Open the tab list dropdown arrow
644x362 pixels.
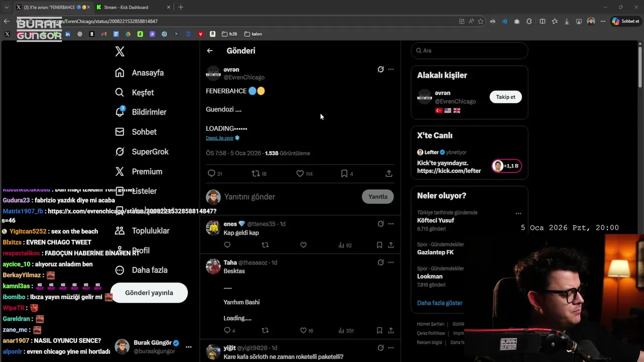[x=6, y=7]
